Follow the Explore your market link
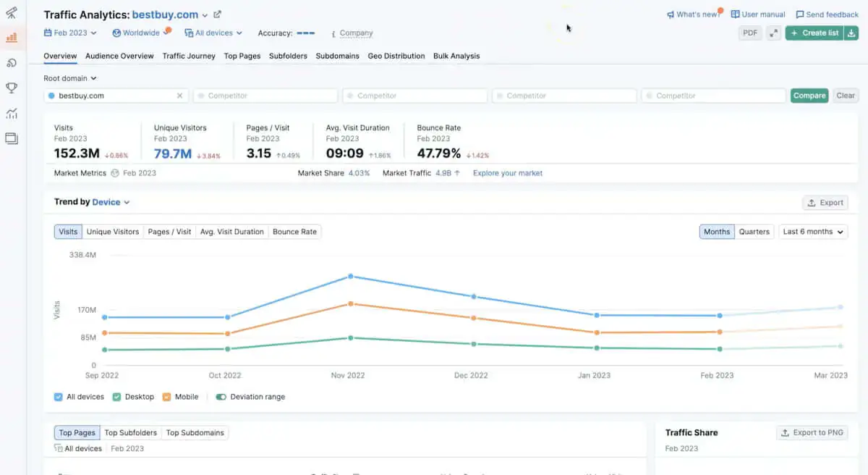This screenshot has height=475, width=868. click(x=507, y=173)
